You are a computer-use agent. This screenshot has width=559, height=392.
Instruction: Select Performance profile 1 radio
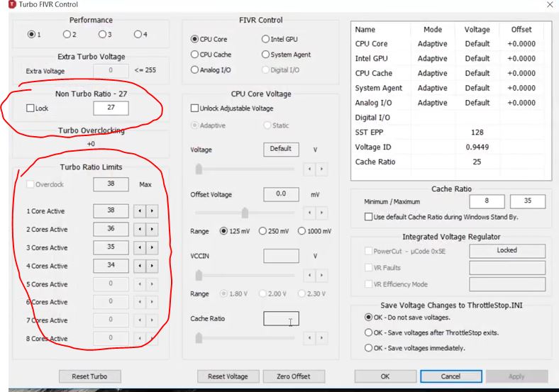[31, 34]
